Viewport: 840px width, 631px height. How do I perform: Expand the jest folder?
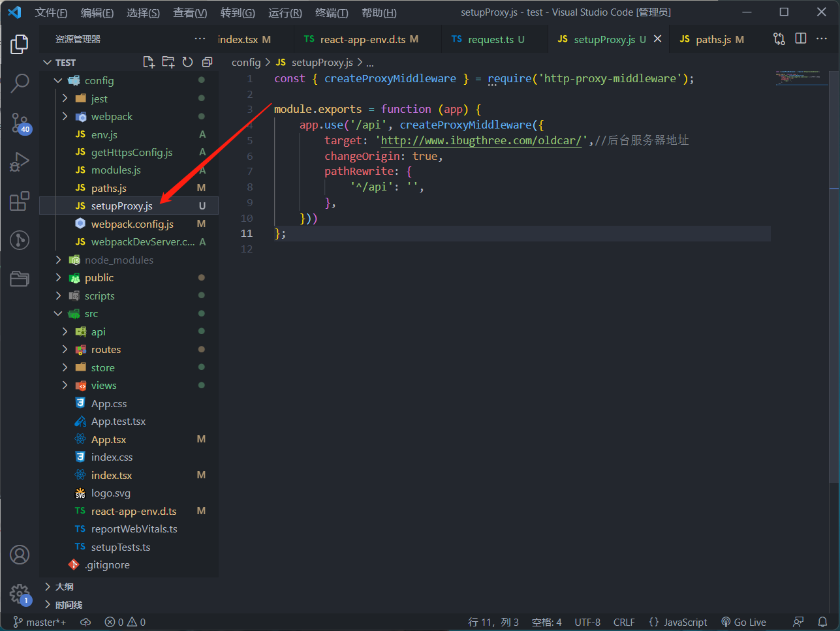tap(65, 99)
